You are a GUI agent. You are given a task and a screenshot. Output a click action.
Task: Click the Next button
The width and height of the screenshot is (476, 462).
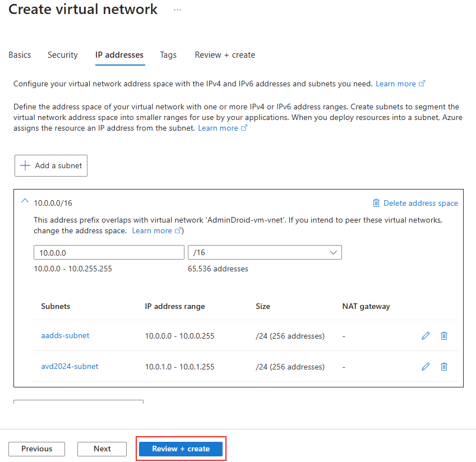[102, 449]
